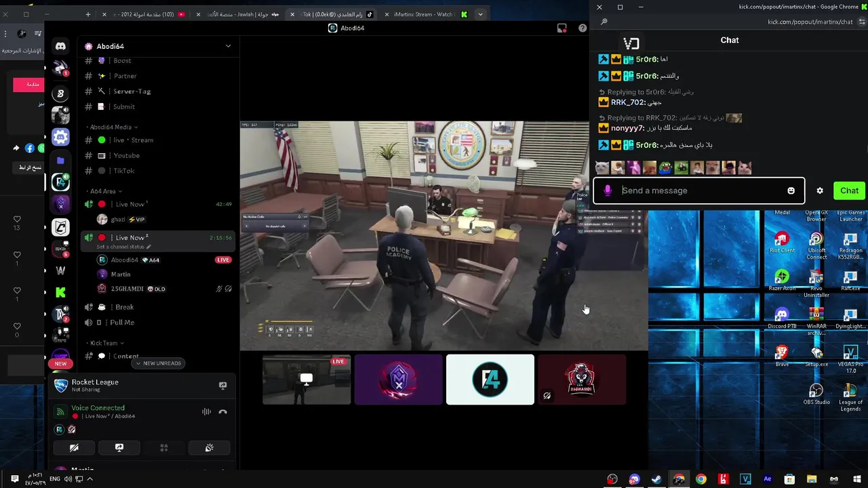This screenshot has width=868, height=488.
Task: Open the Youtube channel
Action: (x=127, y=155)
